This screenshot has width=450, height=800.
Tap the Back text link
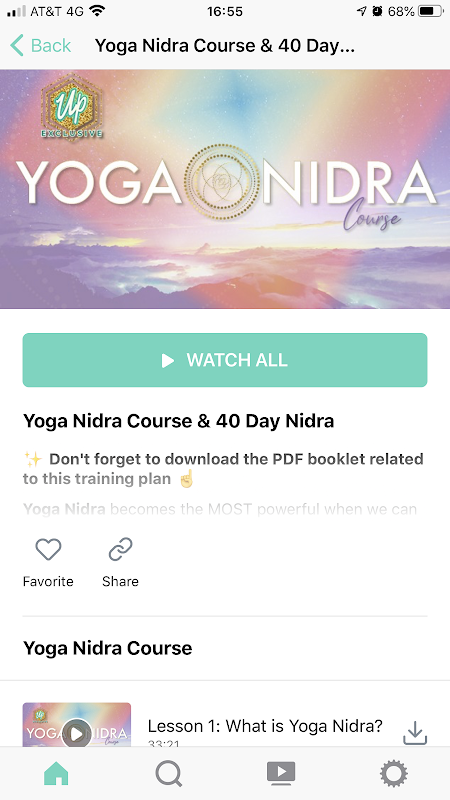51,45
